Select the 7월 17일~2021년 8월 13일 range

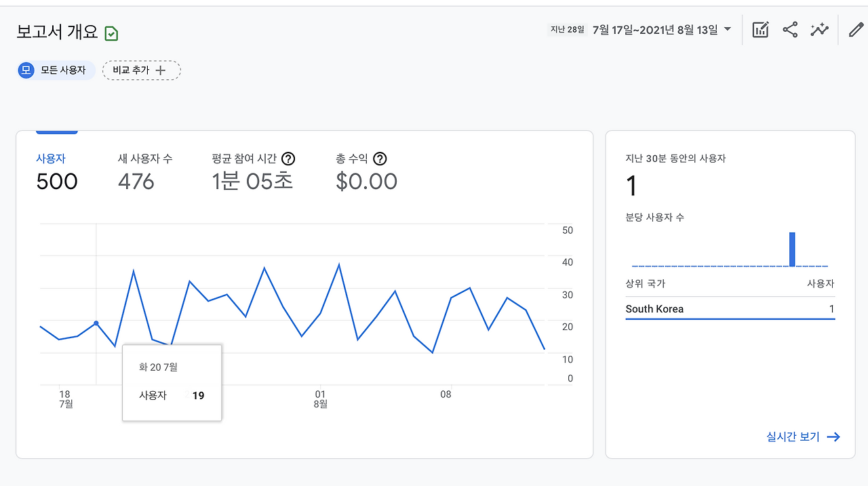(x=654, y=30)
